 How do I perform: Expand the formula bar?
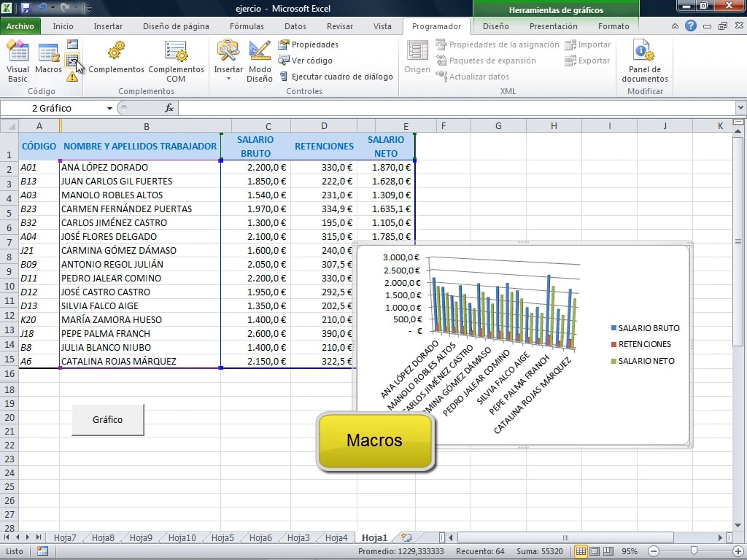740,108
